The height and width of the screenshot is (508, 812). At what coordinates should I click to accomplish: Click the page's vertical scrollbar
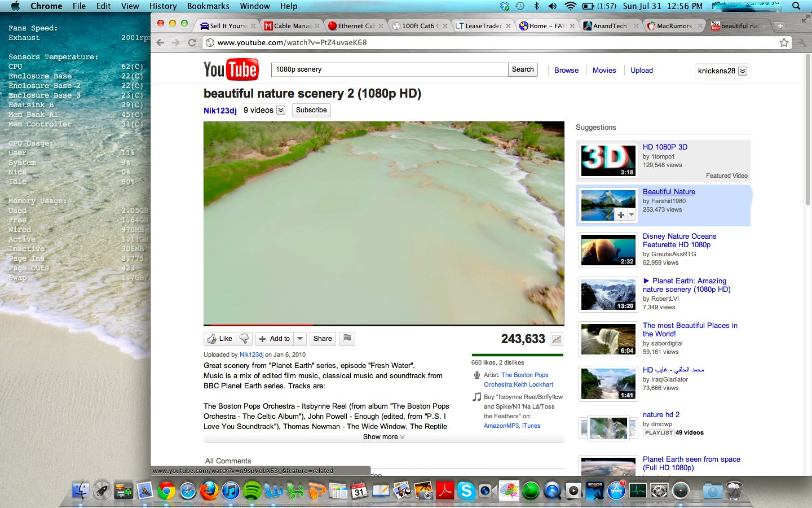click(808, 130)
